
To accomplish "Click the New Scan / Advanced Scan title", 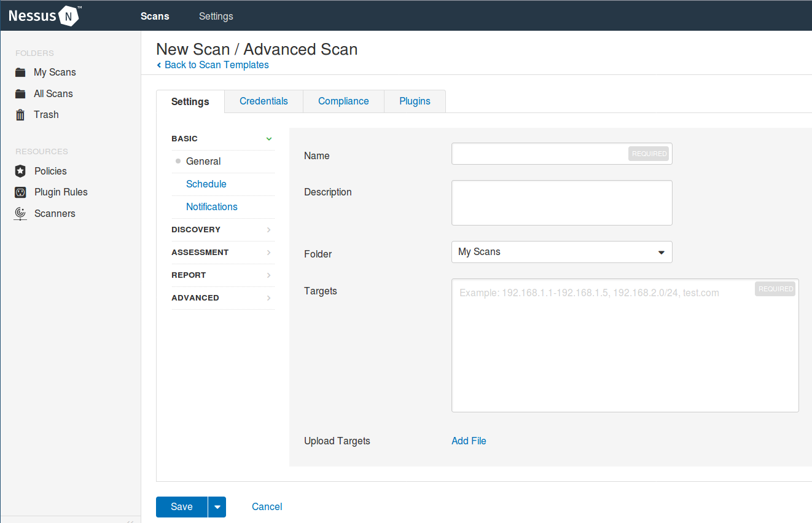I will coord(257,49).
